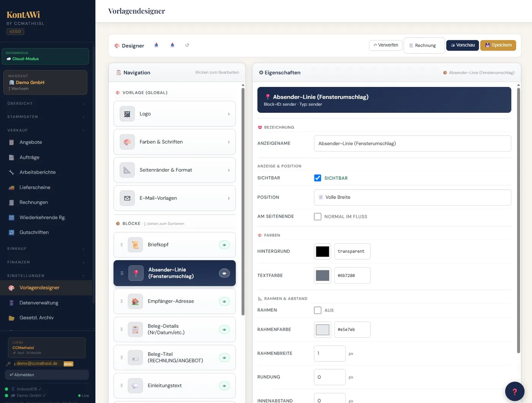Screen dimensions: 532x403
Task: Click the drag handle of Einleitungstext block
Action: click(122, 386)
